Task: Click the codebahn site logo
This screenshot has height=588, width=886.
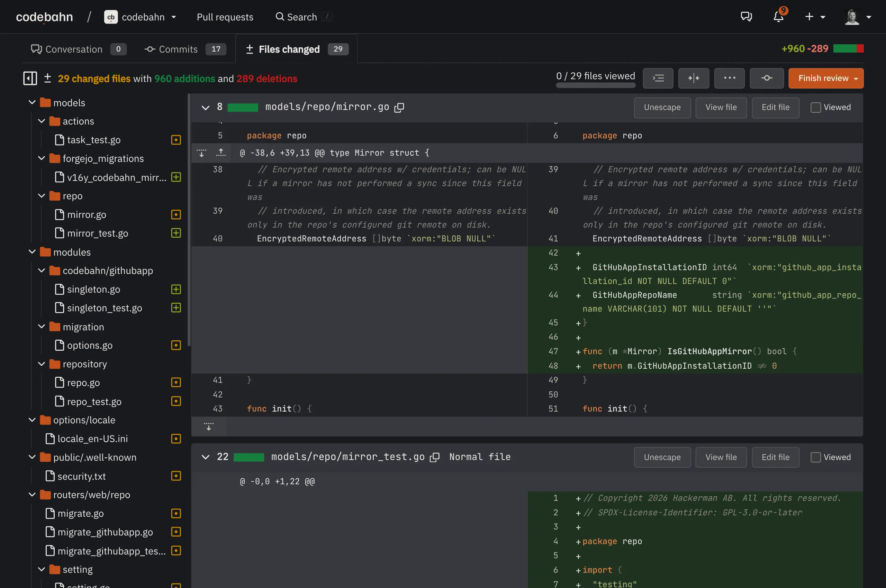Action: pyautogui.click(x=44, y=17)
